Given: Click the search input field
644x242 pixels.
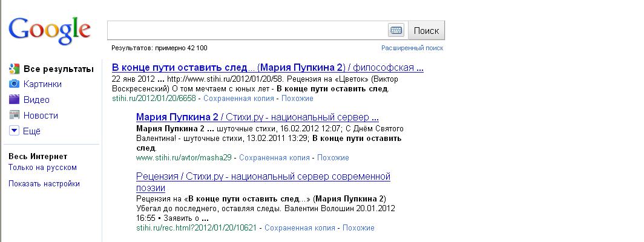Looking at the screenshot, I should point(248,30).
